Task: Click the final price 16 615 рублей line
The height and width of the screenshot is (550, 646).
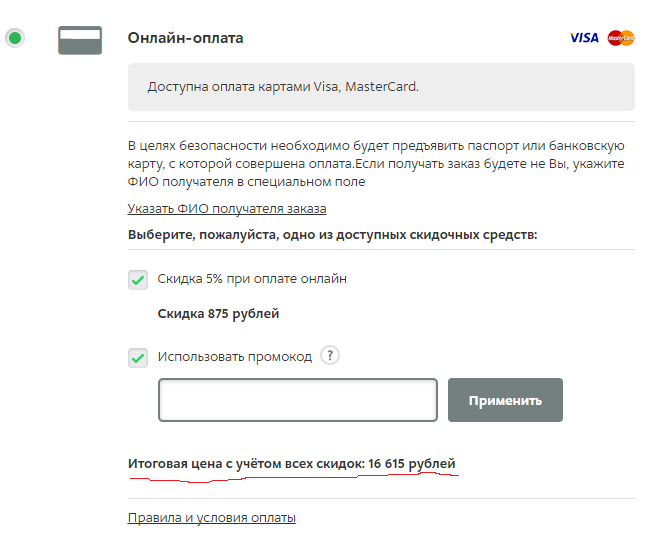Action: [292, 464]
